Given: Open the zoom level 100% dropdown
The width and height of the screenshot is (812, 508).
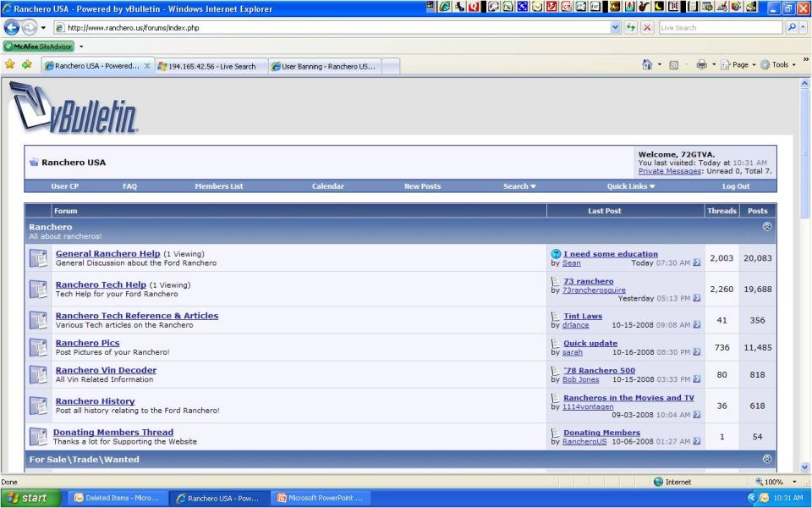Looking at the screenshot, I should 794,482.
